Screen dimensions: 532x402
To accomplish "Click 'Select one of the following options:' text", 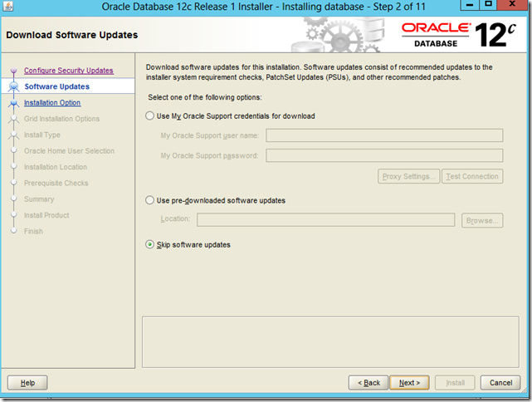I will click(x=205, y=97).
